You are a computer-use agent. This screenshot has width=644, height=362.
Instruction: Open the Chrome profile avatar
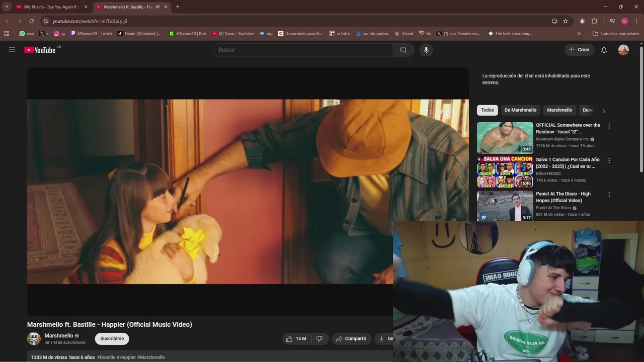624,21
